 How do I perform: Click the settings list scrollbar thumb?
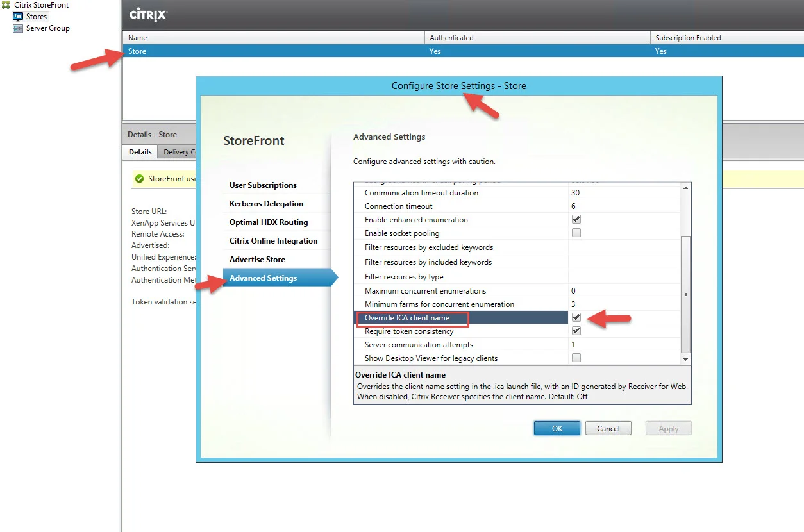tap(685, 294)
